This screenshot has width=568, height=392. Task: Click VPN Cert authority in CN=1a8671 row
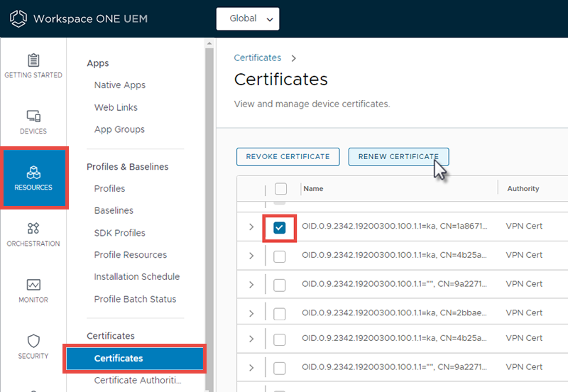[524, 227]
